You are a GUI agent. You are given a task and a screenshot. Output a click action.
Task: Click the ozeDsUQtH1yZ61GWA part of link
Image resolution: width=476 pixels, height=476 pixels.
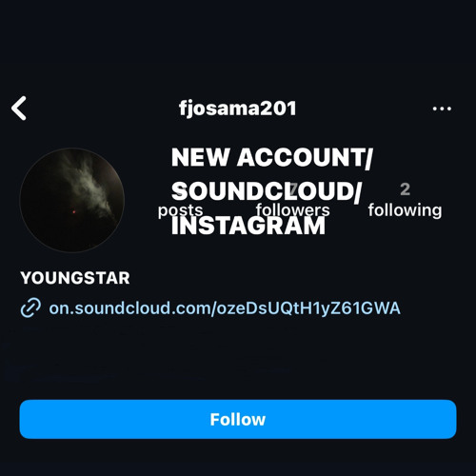point(308,308)
